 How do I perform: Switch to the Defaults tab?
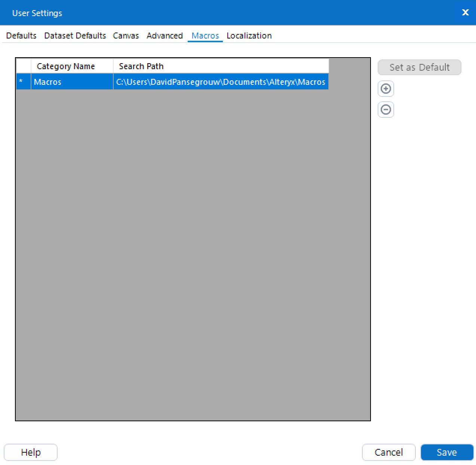pyautogui.click(x=21, y=36)
